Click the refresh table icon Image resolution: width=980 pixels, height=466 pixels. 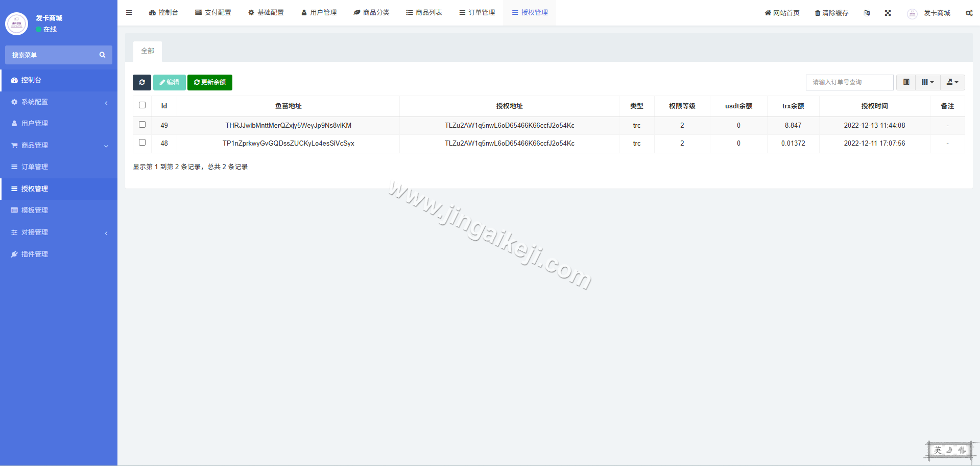click(142, 82)
